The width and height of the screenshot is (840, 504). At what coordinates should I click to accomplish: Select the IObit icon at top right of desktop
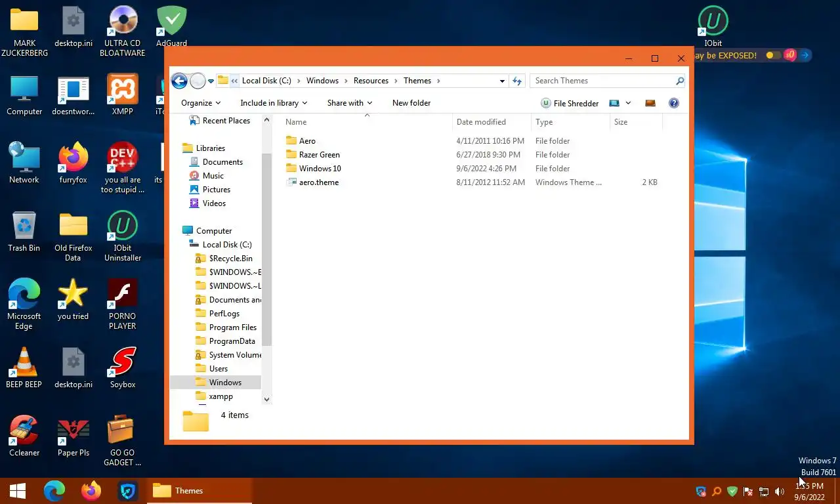713,26
